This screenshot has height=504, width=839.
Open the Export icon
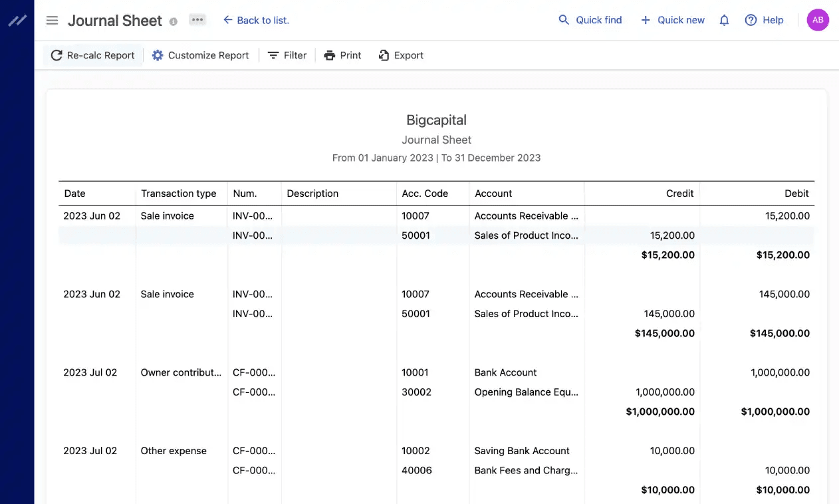point(384,55)
